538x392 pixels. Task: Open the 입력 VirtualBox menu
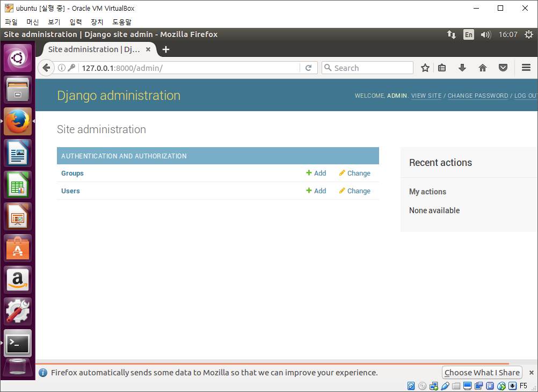pyautogui.click(x=76, y=22)
